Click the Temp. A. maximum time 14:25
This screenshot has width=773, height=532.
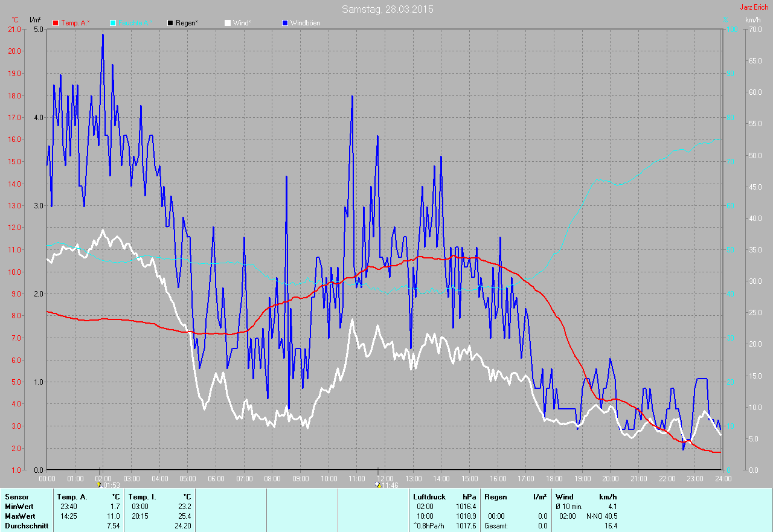click(68, 516)
